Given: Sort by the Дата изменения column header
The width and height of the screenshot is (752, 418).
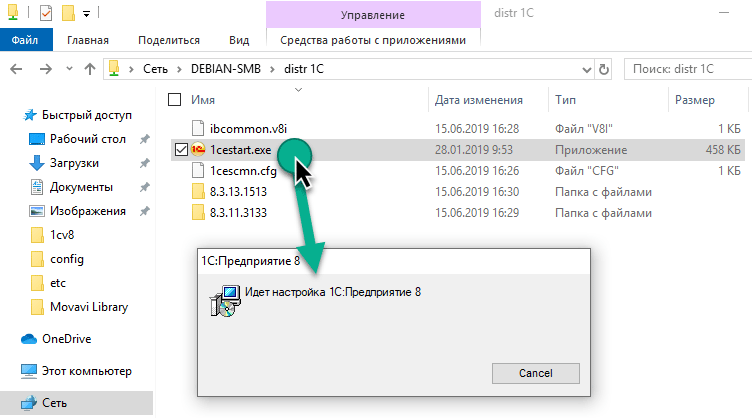Looking at the screenshot, I should (x=479, y=100).
